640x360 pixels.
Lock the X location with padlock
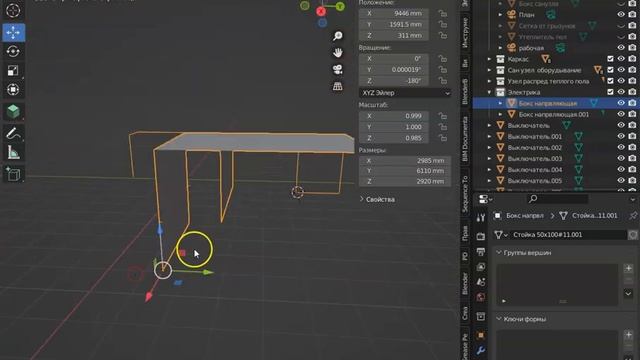coord(442,13)
